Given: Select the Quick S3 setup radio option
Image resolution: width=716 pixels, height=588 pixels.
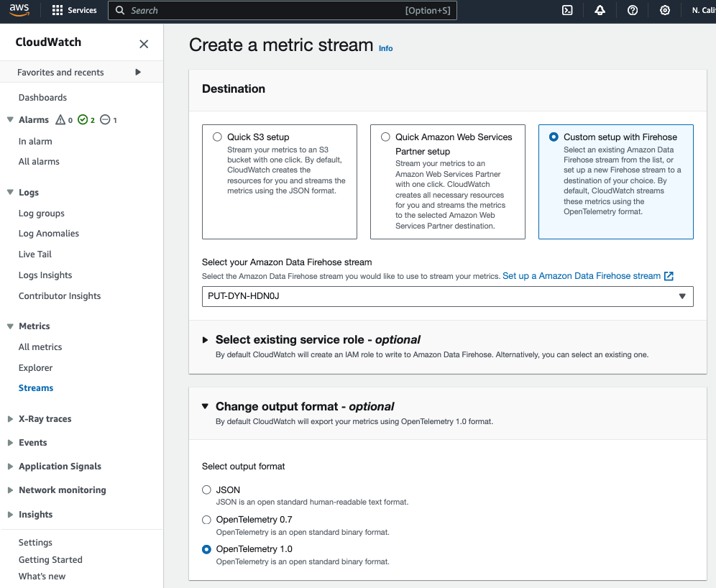Looking at the screenshot, I should (217, 137).
